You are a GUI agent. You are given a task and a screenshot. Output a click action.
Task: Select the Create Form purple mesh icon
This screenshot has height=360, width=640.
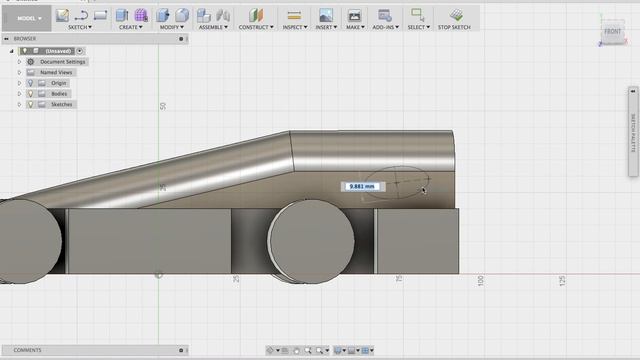click(141, 16)
